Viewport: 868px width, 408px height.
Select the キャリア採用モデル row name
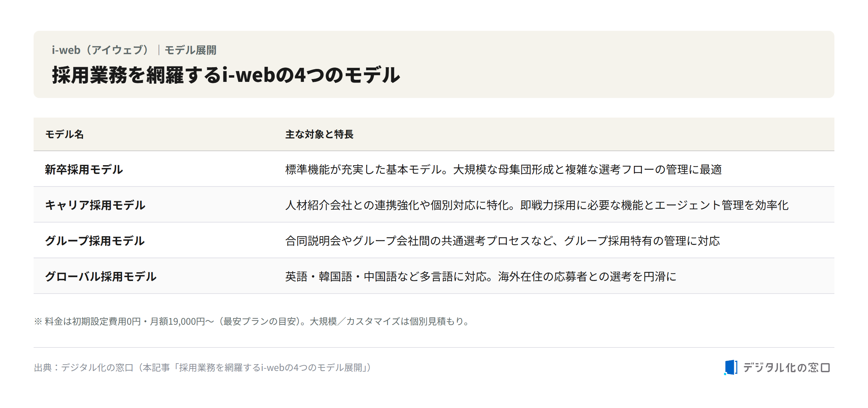95,205
